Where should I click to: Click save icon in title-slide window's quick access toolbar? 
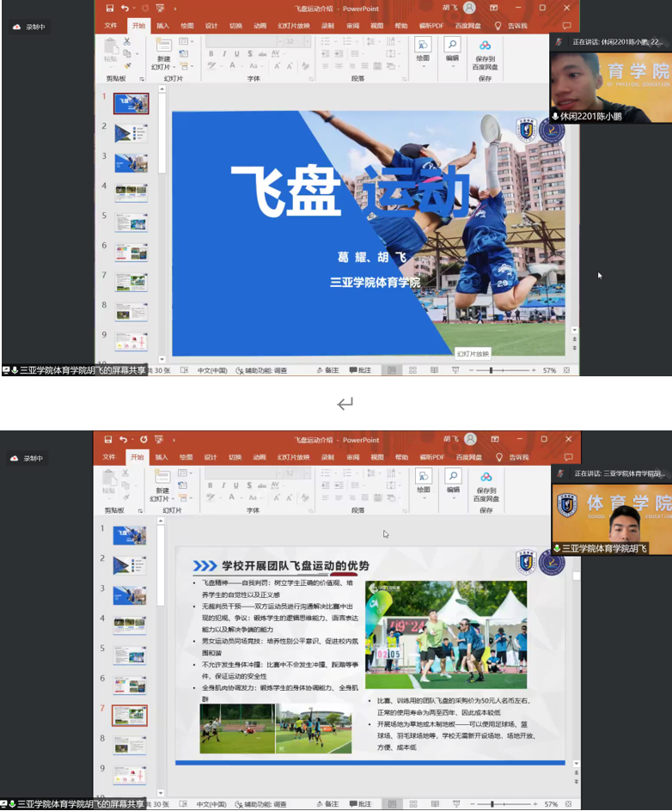110,9
